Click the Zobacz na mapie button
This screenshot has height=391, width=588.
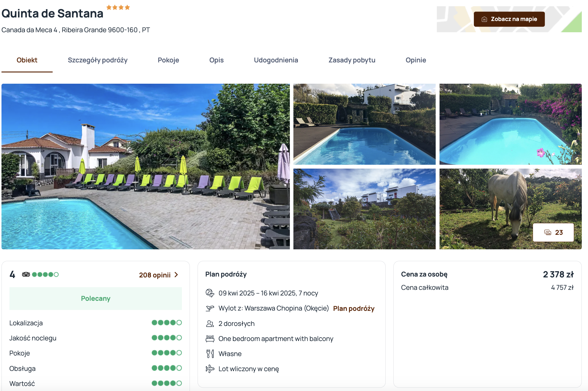click(509, 19)
